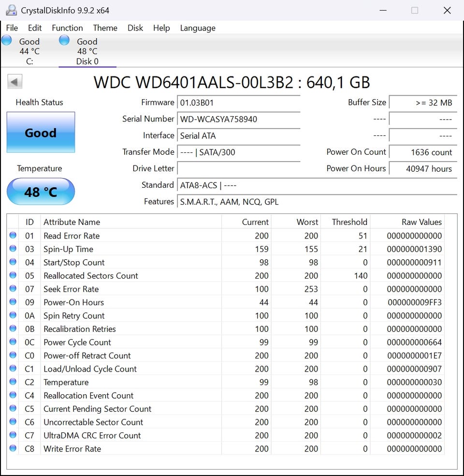Click the status dot for Power-off Retract Count

pos(13,355)
